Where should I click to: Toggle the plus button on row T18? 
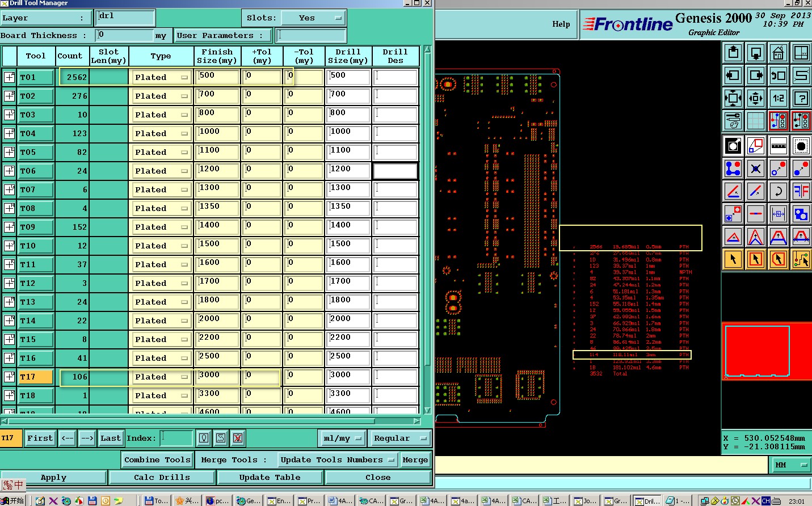point(9,395)
